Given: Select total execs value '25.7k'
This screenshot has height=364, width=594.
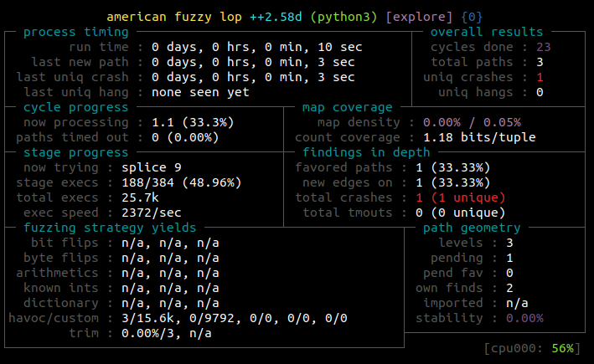Looking at the screenshot, I should tap(140, 197).
